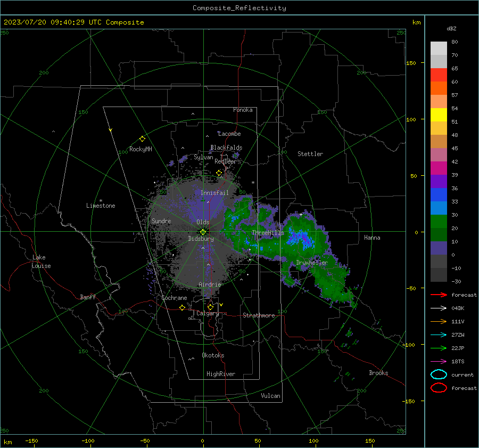Select the yellow diamond marker below RedDeer
The image size is (479, 448).
[x=219, y=173]
